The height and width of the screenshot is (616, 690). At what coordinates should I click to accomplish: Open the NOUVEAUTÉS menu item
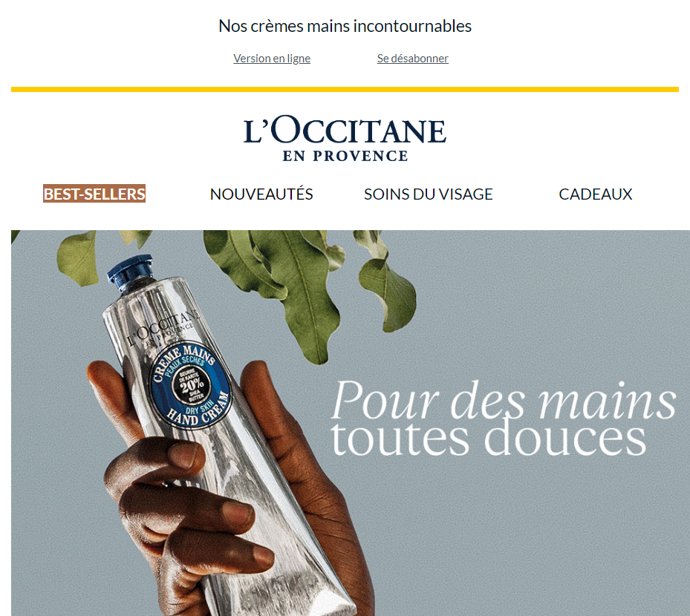(x=261, y=194)
